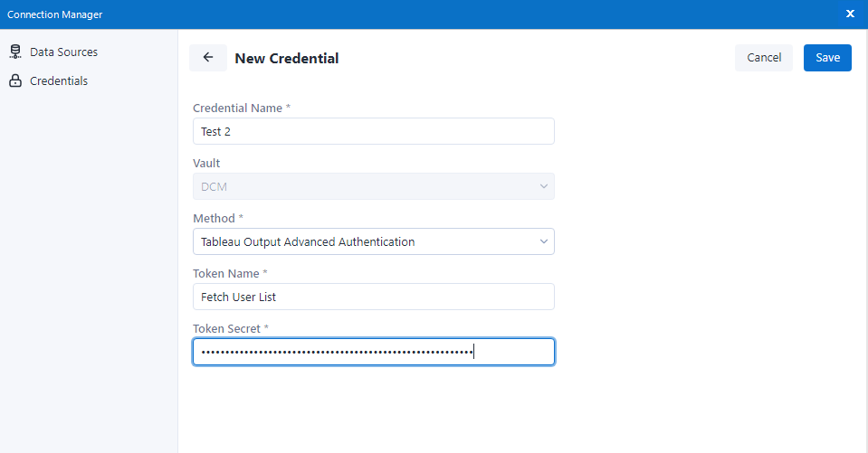Viewport: 868px width, 453px height.
Task: Click the Token Name field with Fetch User List
Action: point(374,297)
